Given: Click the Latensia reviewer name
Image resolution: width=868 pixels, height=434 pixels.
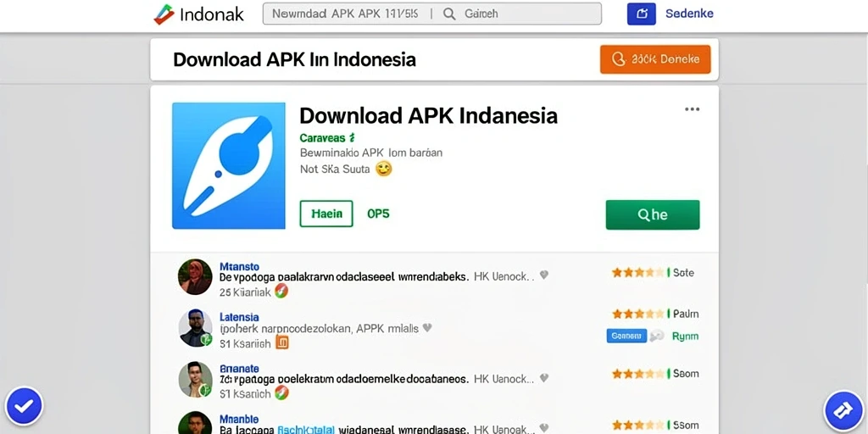Looking at the screenshot, I should coord(239,317).
